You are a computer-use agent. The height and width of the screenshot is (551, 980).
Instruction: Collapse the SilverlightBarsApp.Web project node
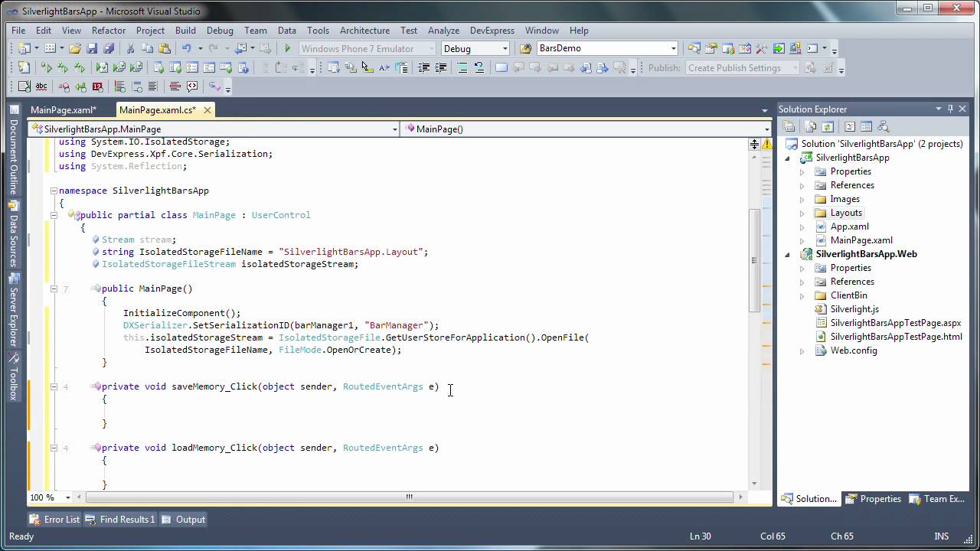788,254
